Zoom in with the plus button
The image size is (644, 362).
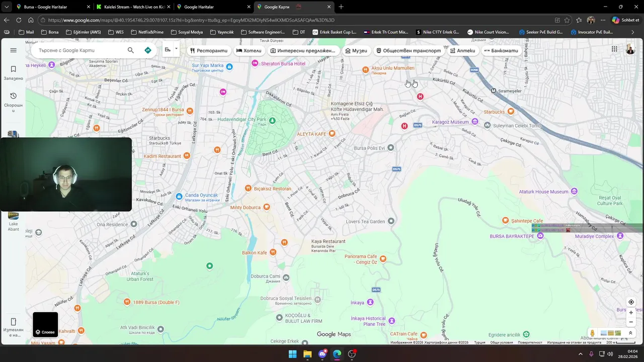pyautogui.click(x=631, y=313)
